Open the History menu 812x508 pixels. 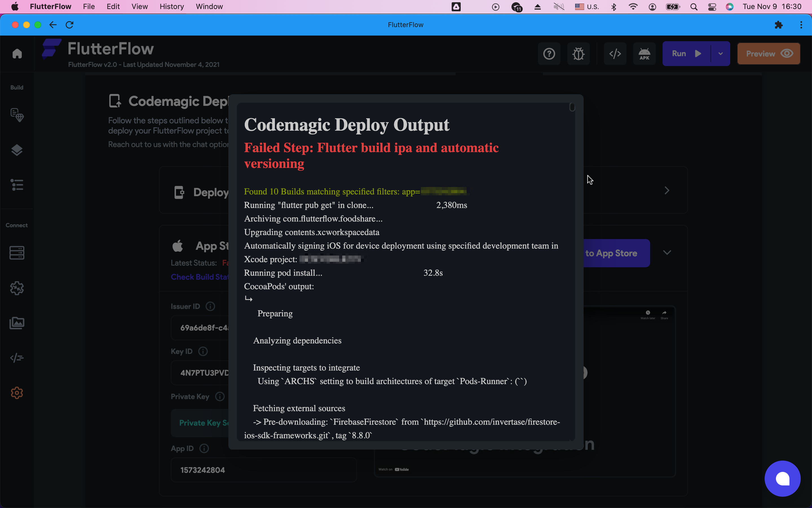pyautogui.click(x=172, y=7)
